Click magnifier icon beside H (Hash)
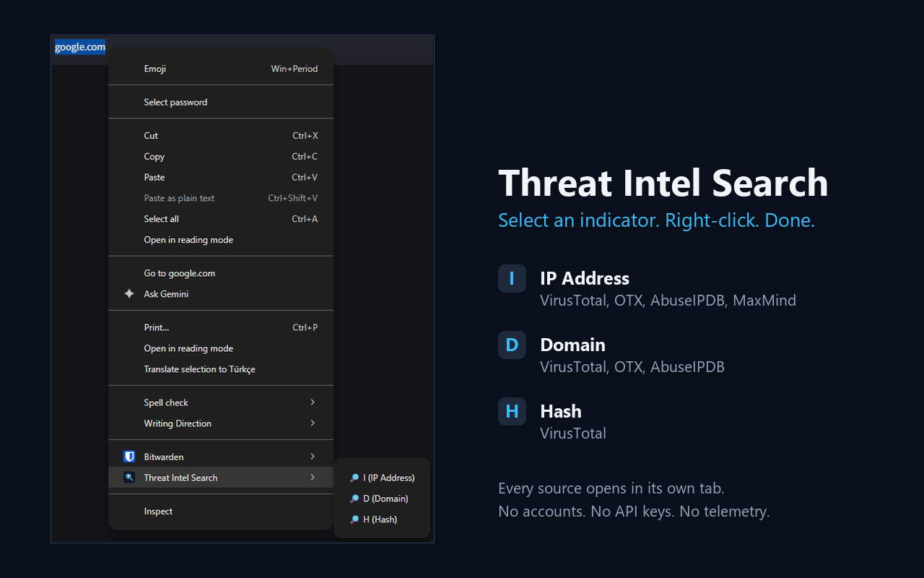The width and height of the screenshot is (924, 578). coord(354,519)
